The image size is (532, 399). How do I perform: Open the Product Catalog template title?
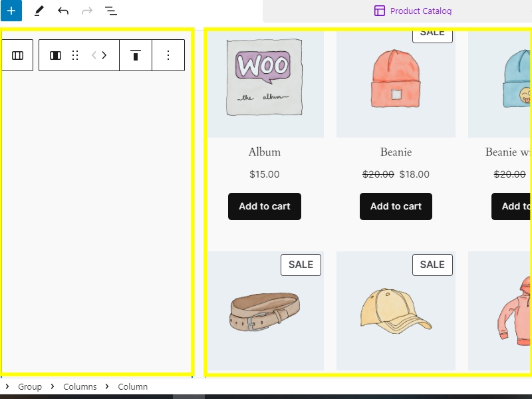click(x=413, y=11)
